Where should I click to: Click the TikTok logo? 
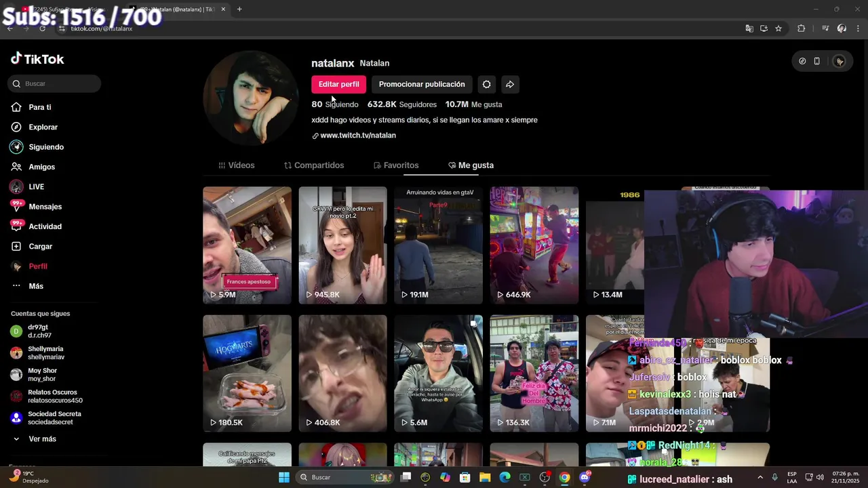37,59
